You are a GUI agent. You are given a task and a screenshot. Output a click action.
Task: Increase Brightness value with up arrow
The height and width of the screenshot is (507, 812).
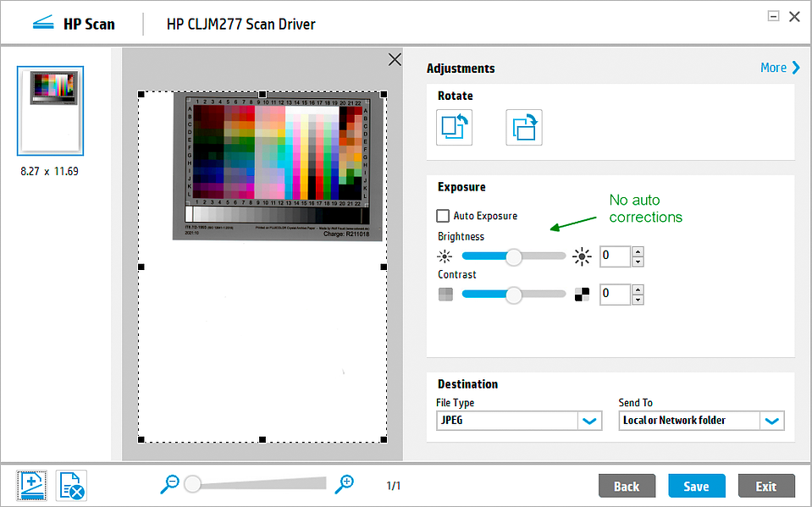pyautogui.click(x=638, y=251)
